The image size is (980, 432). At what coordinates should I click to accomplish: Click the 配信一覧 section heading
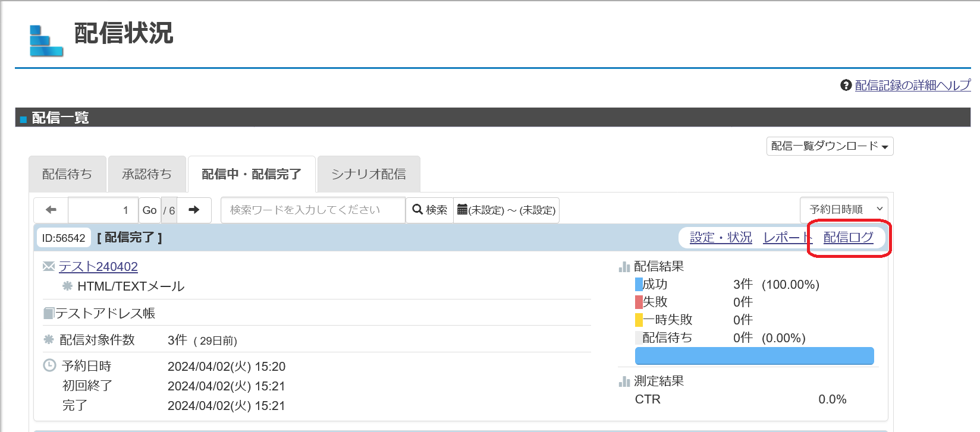click(x=60, y=118)
